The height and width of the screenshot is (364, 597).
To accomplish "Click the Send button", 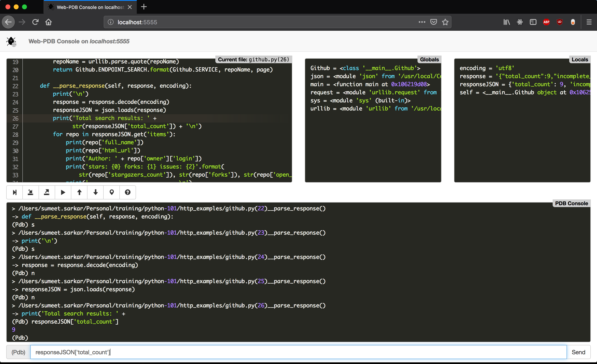I will 578,352.
